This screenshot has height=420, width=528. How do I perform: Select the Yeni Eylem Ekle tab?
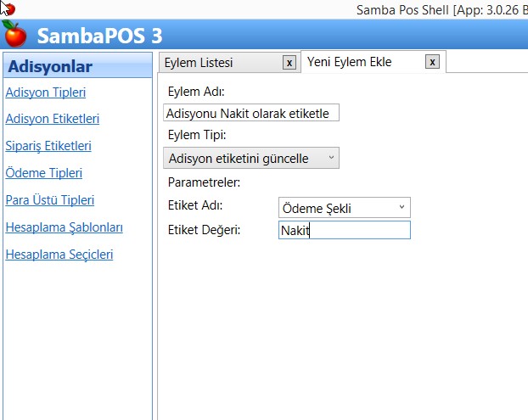362,62
